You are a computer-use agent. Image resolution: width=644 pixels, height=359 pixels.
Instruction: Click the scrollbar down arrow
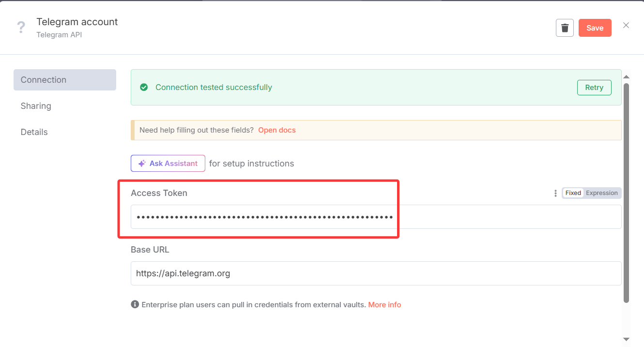[x=626, y=340]
